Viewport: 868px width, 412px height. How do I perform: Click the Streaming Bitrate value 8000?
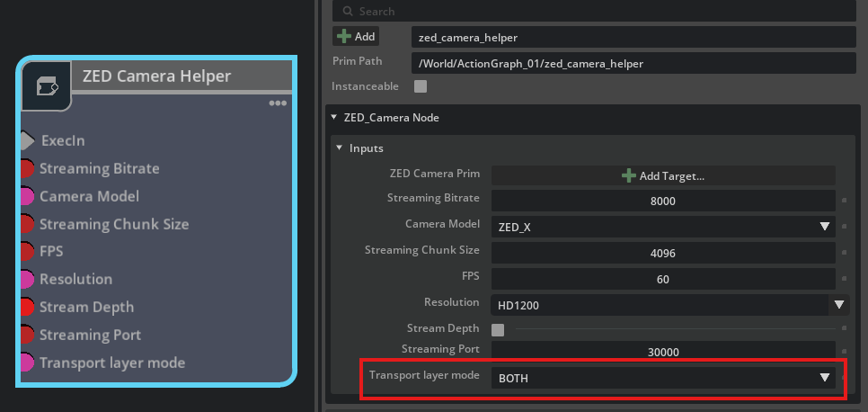(662, 201)
